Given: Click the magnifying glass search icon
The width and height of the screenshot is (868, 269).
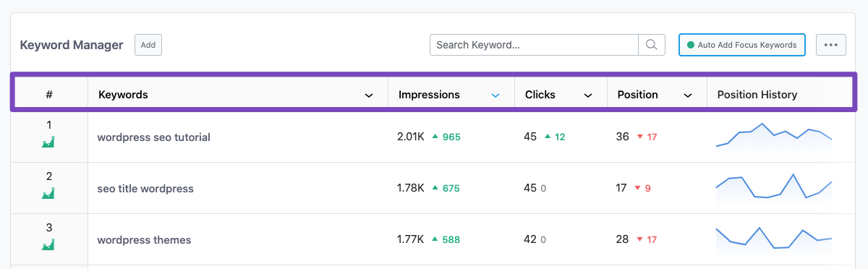Looking at the screenshot, I should [x=651, y=45].
